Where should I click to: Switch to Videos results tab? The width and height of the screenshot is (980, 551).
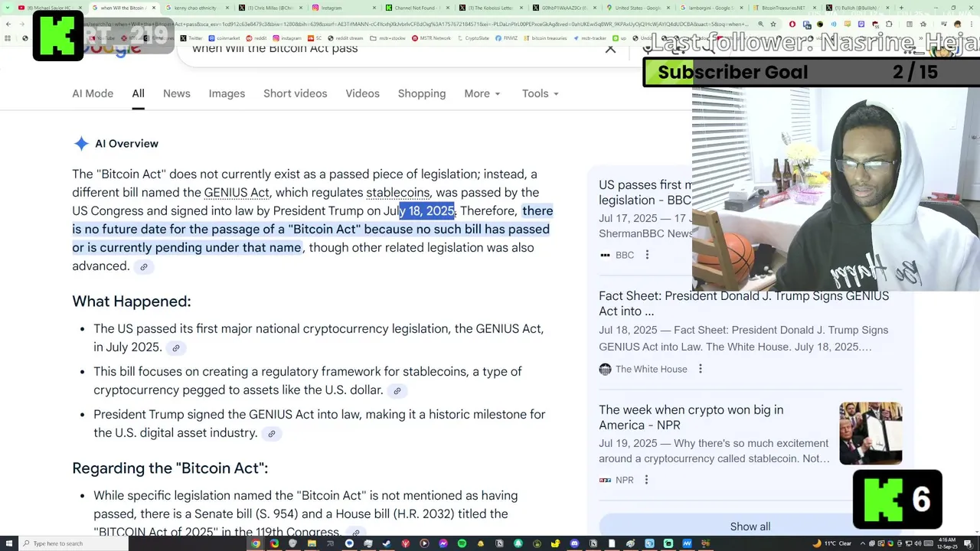click(362, 93)
